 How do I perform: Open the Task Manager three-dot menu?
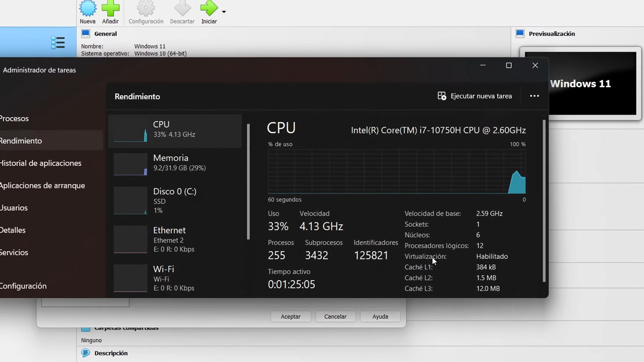click(534, 96)
